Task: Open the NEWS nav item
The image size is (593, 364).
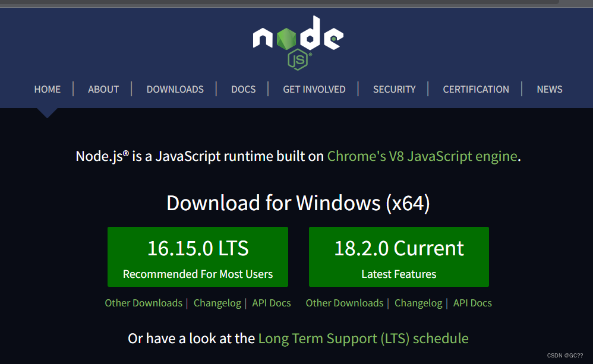Action: tap(550, 89)
